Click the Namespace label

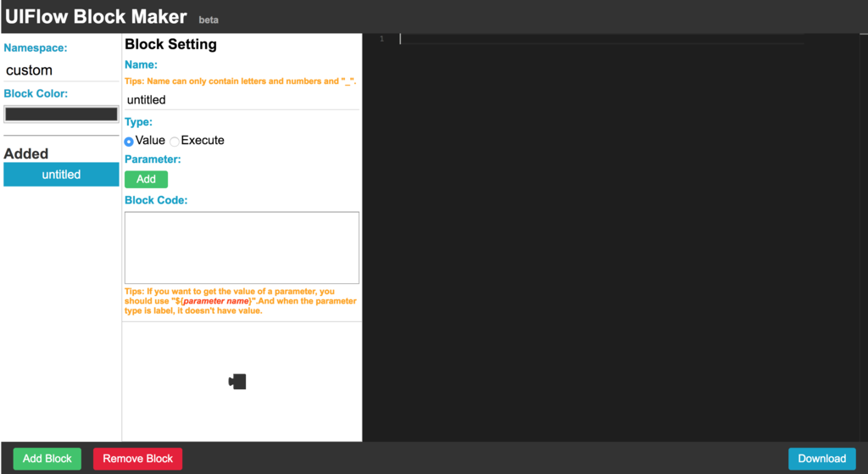[x=36, y=48]
